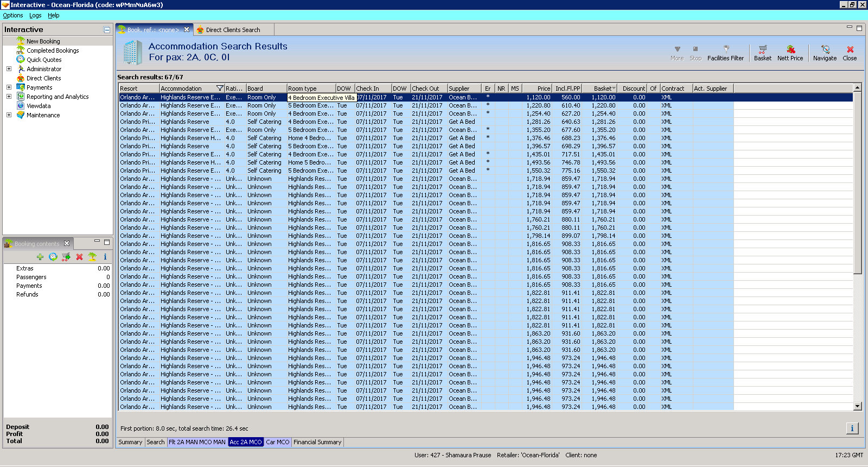The height and width of the screenshot is (467, 868).
Task: Click the blue info icon below results
Action: [x=852, y=428]
